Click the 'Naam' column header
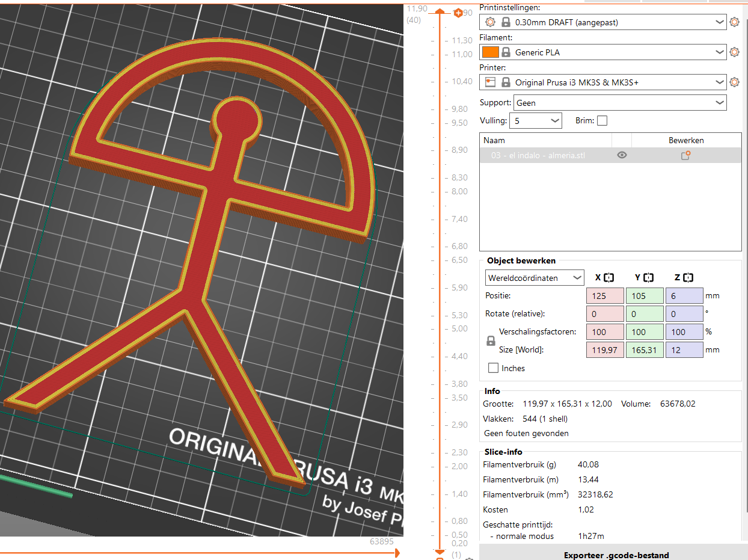The height and width of the screenshot is (560, 748). pyautogui.click(x=545, y=140)
